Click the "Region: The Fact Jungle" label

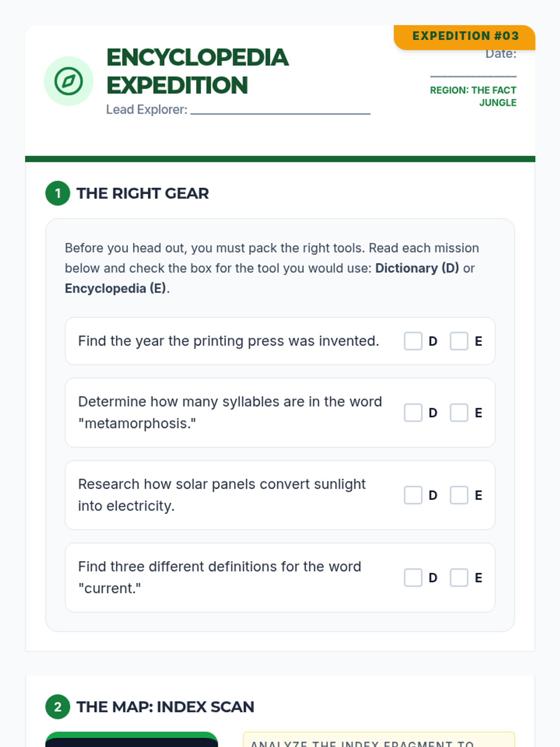click(x=473, y=96)
